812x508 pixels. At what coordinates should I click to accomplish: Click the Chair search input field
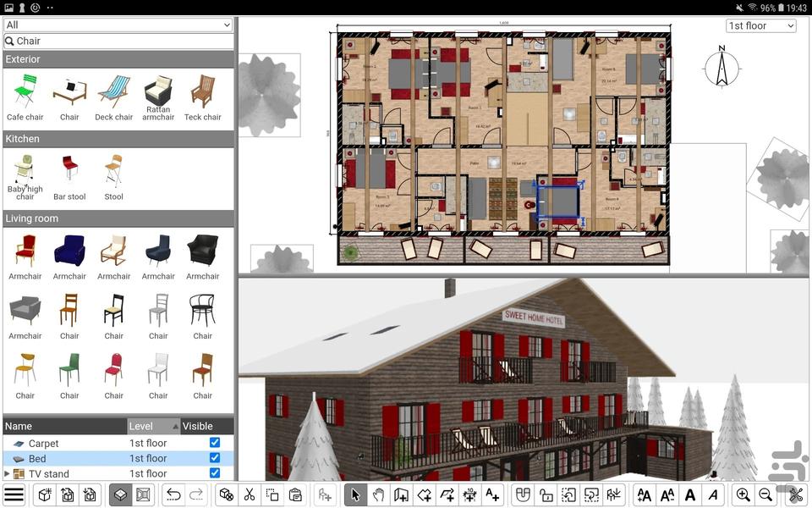point(118,41)
